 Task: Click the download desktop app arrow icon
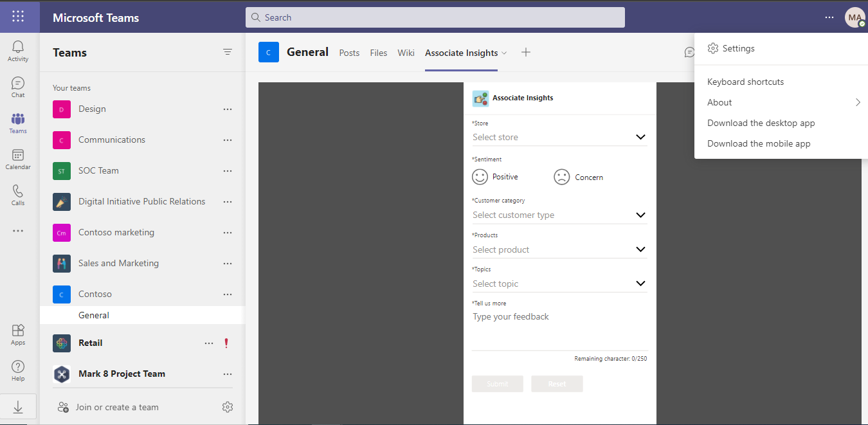(18, 407)
